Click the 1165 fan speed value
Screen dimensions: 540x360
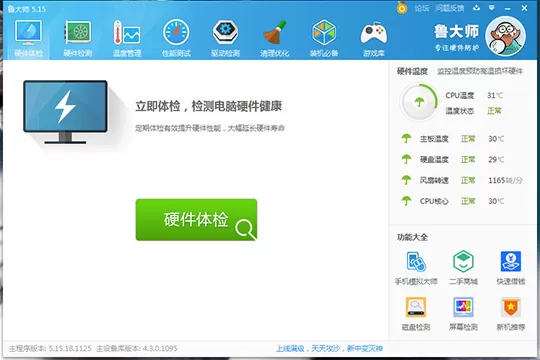497,180
